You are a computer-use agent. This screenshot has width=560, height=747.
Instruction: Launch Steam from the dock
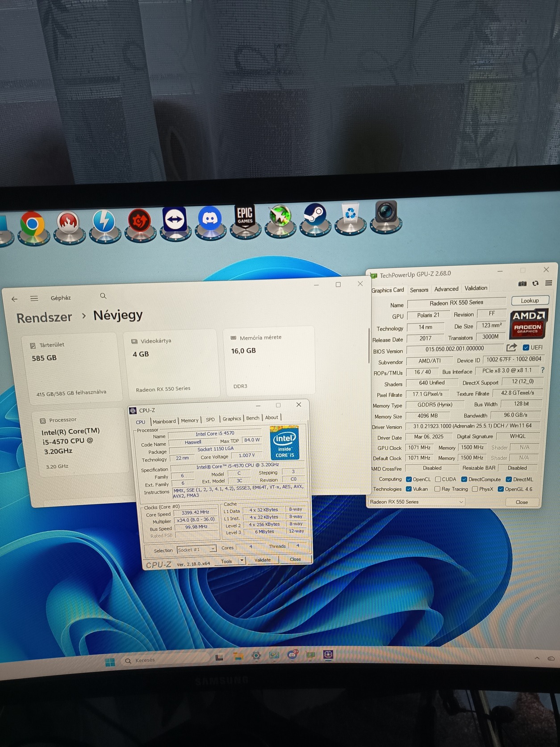[315, 215]
